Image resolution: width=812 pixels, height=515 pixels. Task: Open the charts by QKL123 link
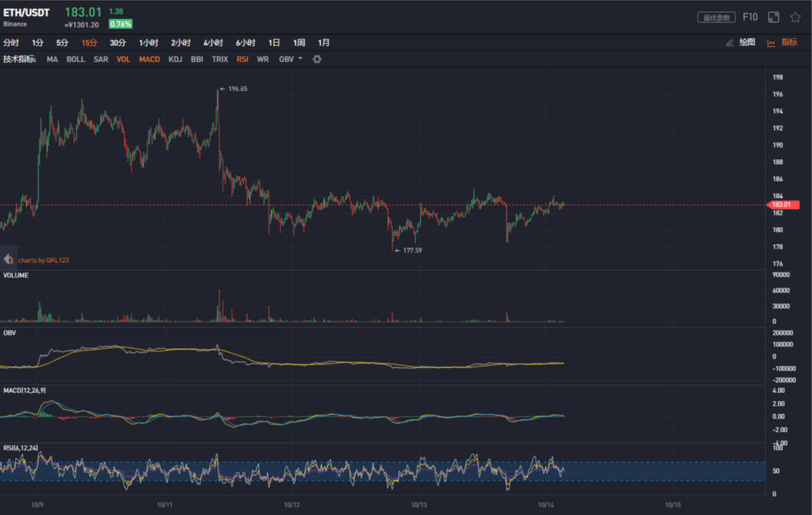[43, 260]
